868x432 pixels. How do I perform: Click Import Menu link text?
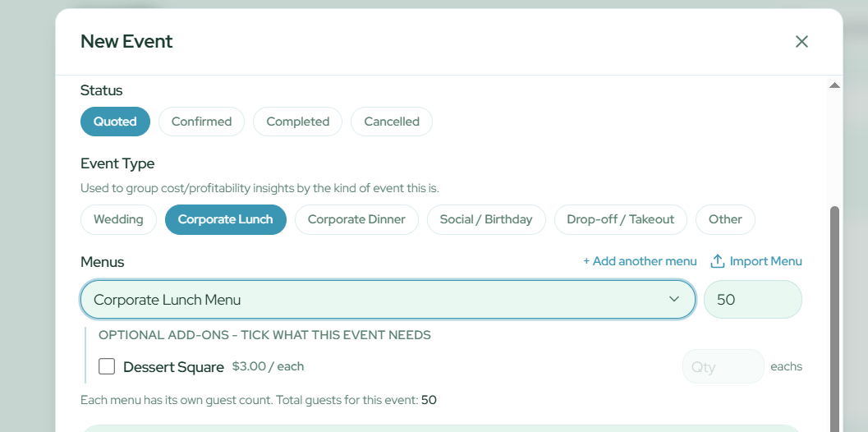pos(765,261)
